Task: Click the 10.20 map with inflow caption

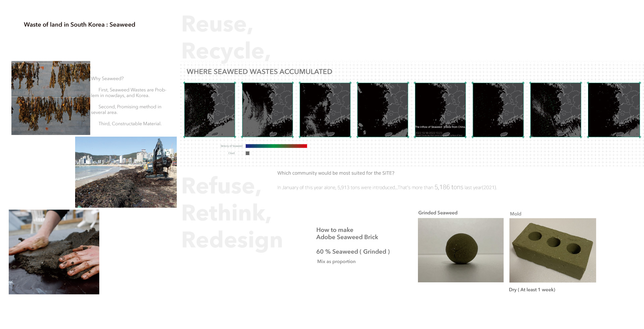Action: (440, 110)
